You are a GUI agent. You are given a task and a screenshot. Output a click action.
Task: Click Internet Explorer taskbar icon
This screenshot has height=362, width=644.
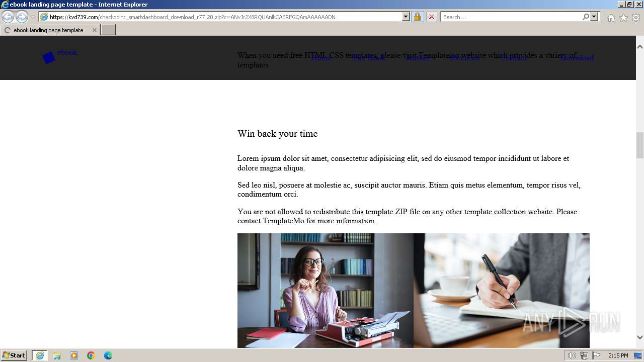click(x=40, y=355)
